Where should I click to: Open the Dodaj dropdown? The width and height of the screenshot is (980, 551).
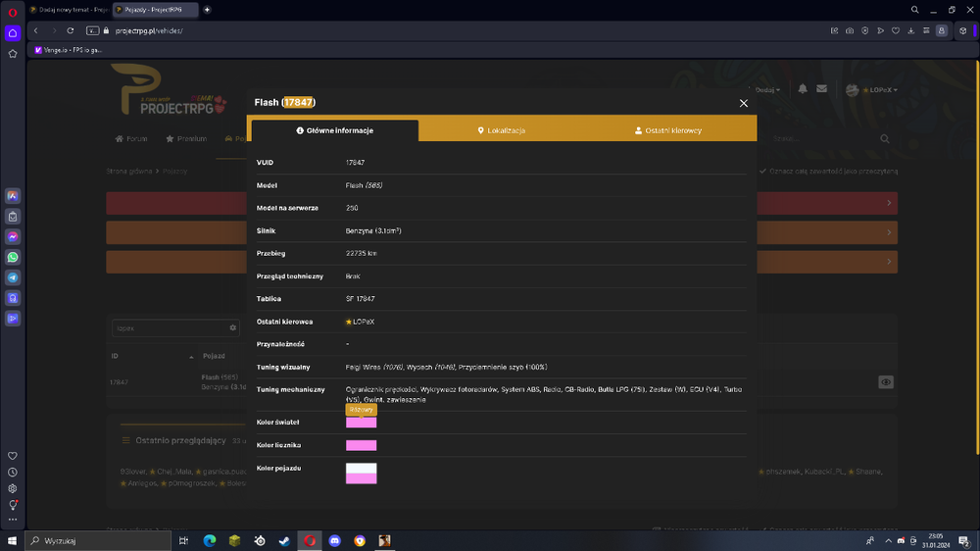point(767,90)
